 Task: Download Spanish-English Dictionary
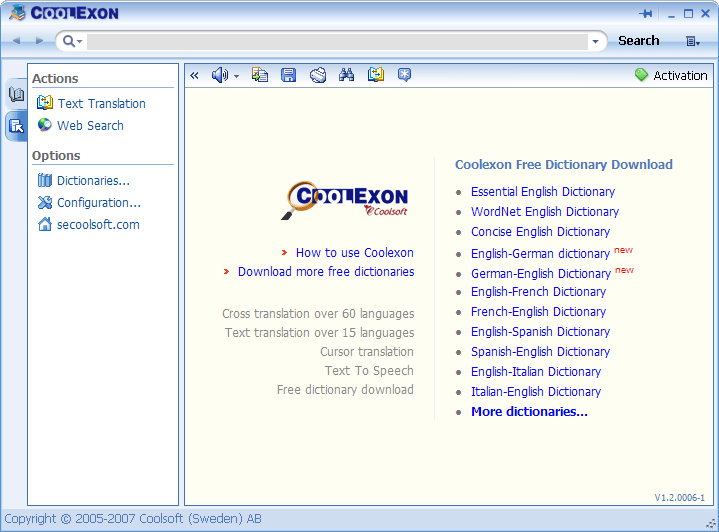540,352
